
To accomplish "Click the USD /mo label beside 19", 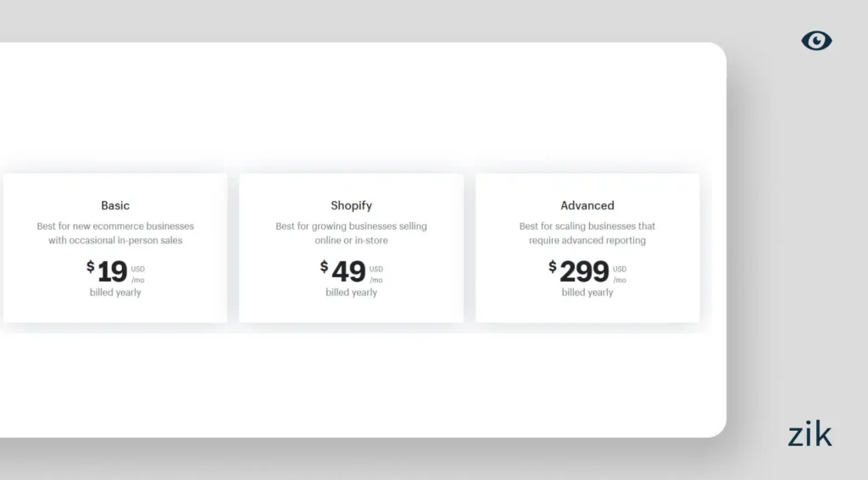I will point(138,274).
